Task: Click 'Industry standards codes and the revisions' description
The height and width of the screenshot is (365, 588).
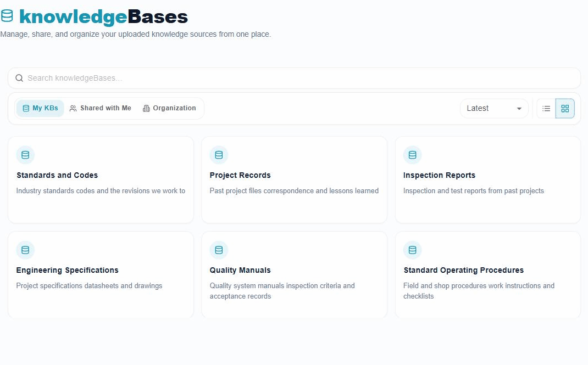Action: 101,191
